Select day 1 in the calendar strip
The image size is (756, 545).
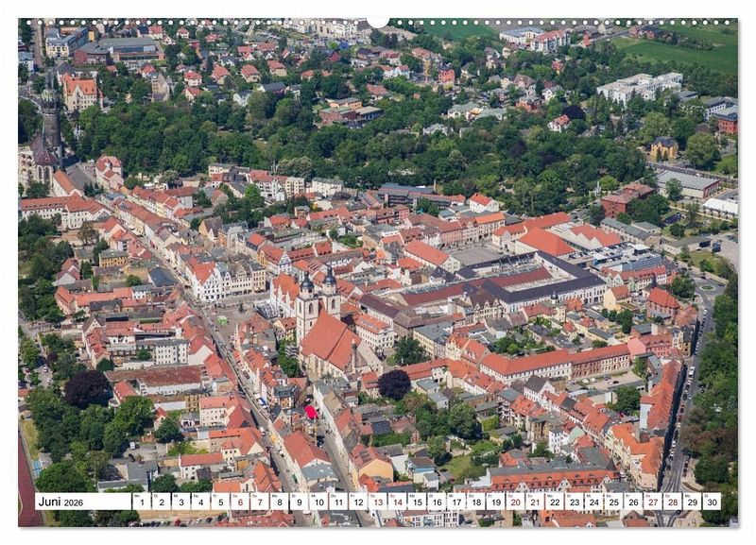click(x=142, y=502)
